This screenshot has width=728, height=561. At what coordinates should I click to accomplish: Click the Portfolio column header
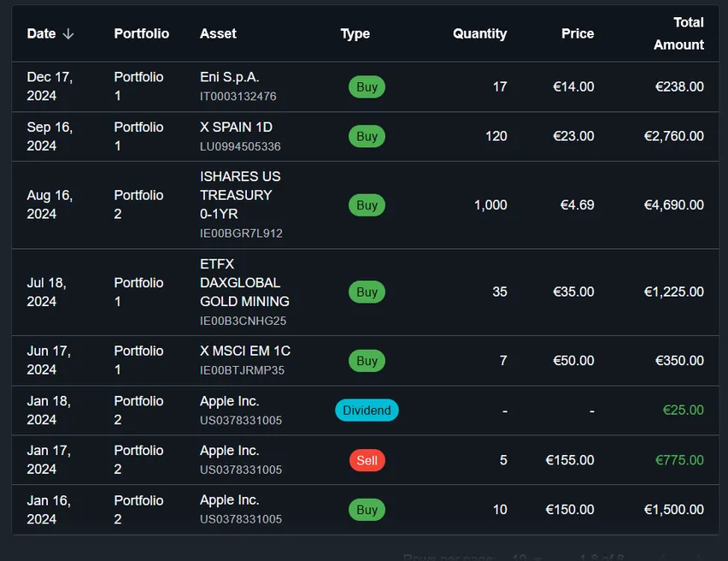141,33
